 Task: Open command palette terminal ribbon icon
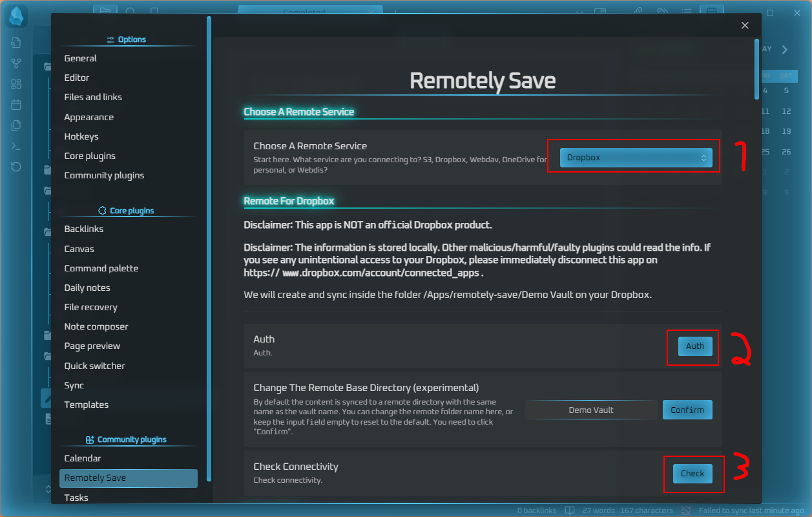(x=16, y=146)
